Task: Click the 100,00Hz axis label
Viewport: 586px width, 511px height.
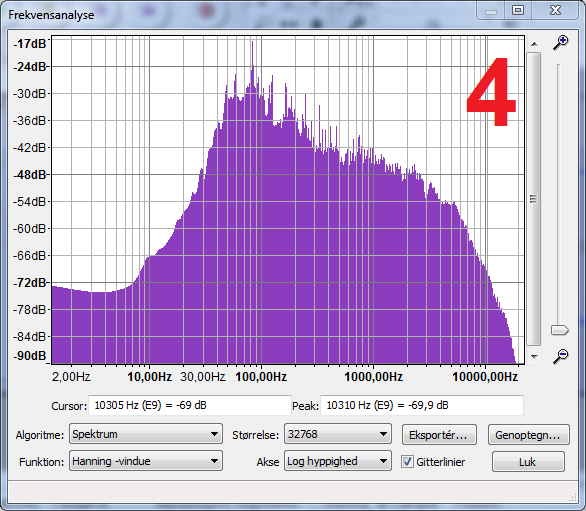Action: 261,377
